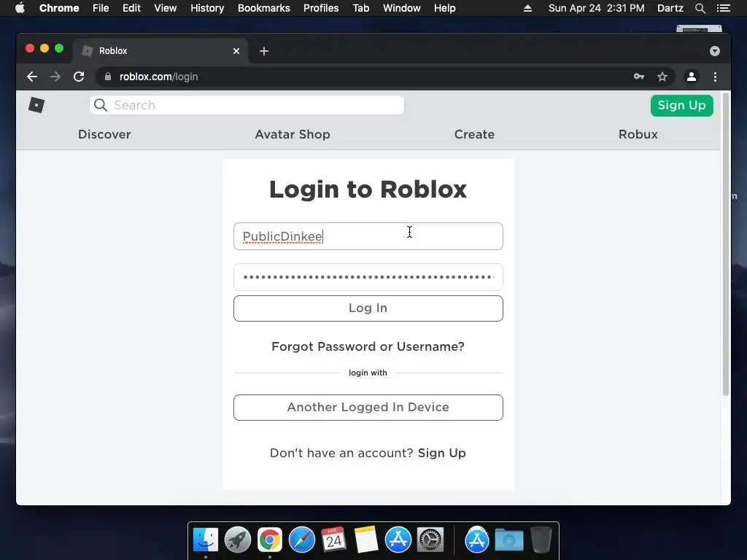Open Downloads folder in the Dock
The width and height of the screenshot is (747, 560).
click(509, 540)
